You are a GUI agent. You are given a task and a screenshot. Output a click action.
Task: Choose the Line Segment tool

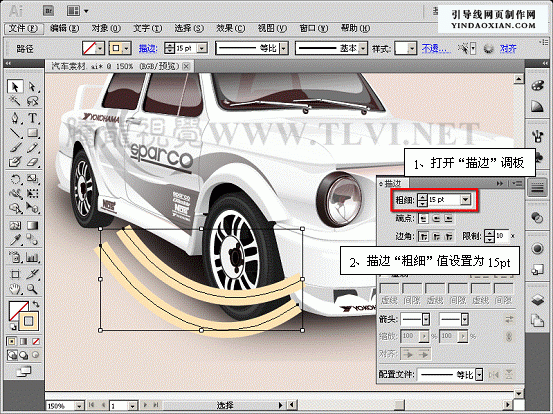15,133
